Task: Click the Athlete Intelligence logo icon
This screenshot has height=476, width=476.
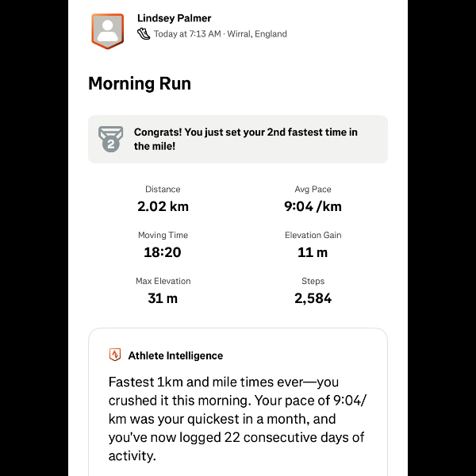Action: (115, 355)
